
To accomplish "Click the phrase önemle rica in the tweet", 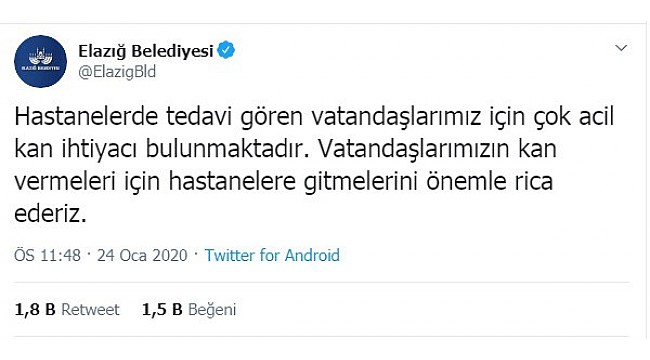I will point(490,182).
